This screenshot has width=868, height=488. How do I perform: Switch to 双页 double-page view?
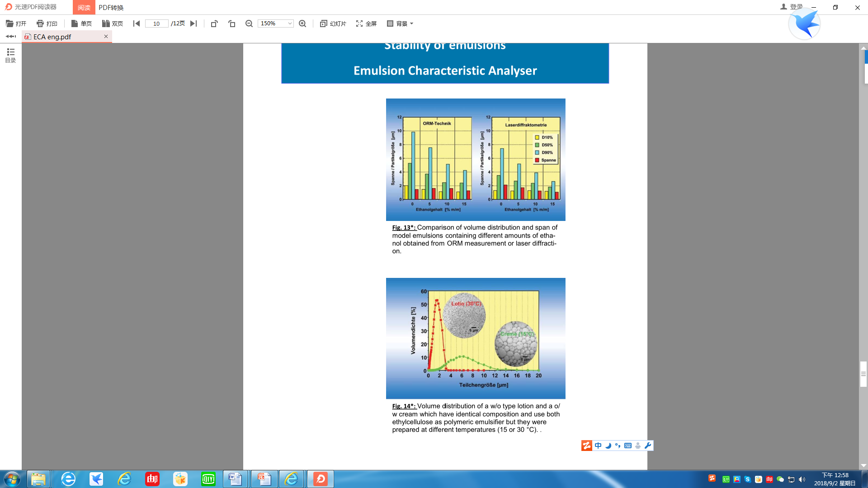113,23
